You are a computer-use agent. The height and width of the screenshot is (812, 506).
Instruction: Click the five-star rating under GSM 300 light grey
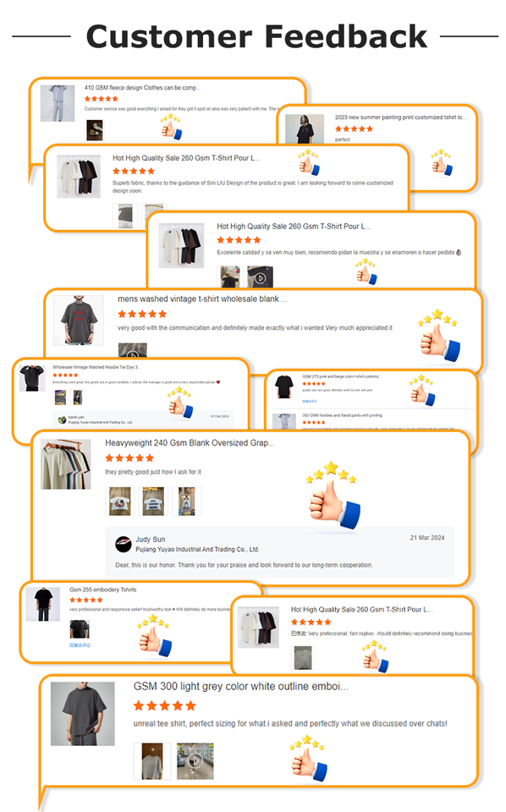(165, 705)
